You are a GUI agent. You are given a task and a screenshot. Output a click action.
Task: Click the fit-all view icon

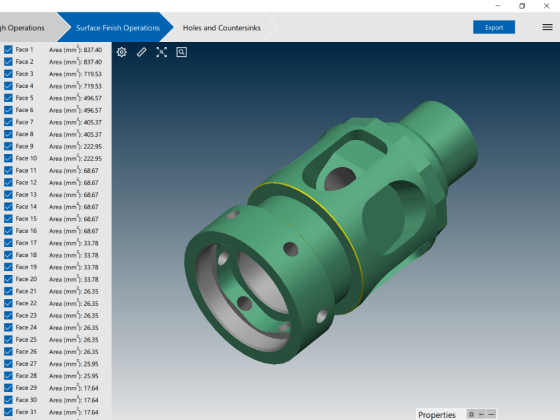click(161, 52)
